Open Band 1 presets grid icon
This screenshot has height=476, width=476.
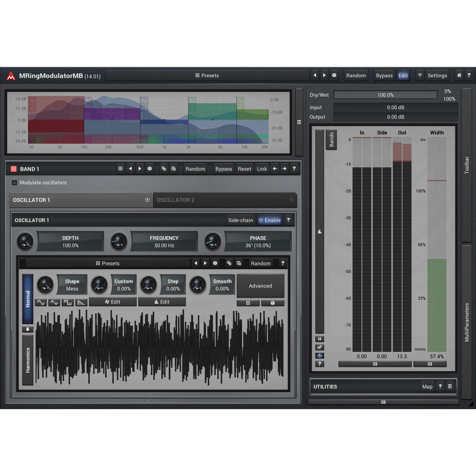pyautogui.click(x=120, y=169)
